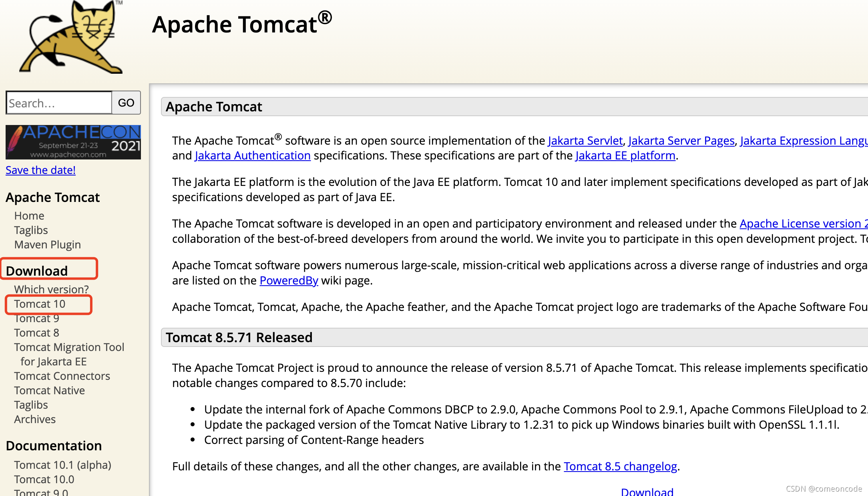The width and height of the screenshot is (868, 496).
Task: Click the Apache Tomcat sidebar heading
Action: tap(53, 197)
